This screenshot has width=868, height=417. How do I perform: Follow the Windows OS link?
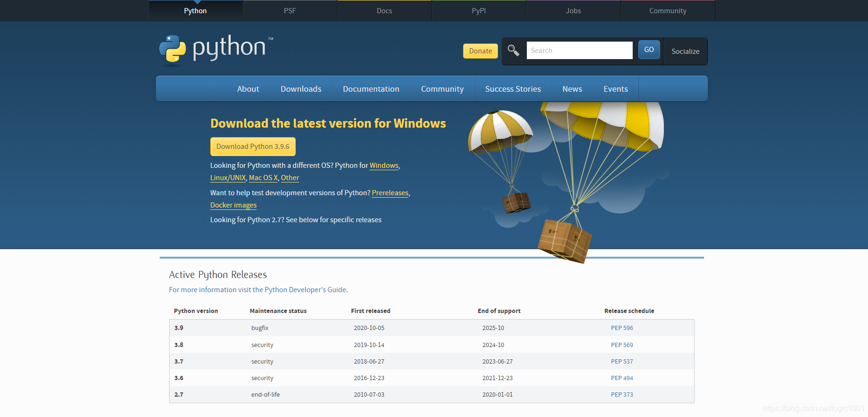(384, 165)
